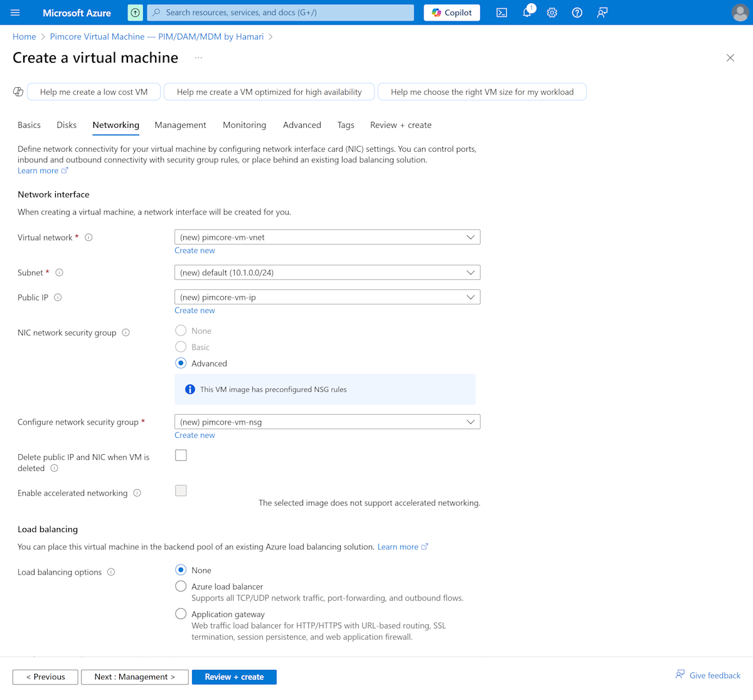The height and width of the screenshot is (700, 753).
Task: Click Help me create VM for high availability
Action: coord(269,92)
